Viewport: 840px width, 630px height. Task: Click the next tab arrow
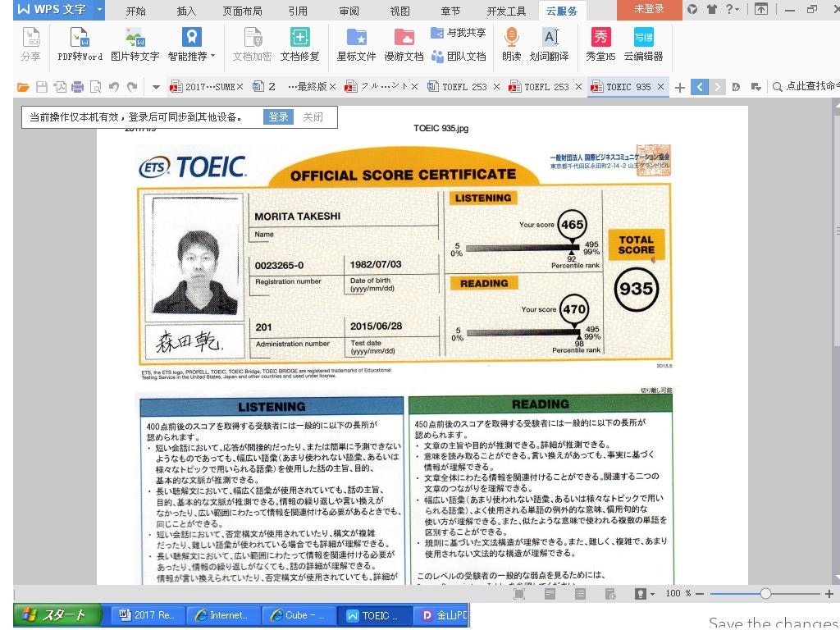[717, 87]
